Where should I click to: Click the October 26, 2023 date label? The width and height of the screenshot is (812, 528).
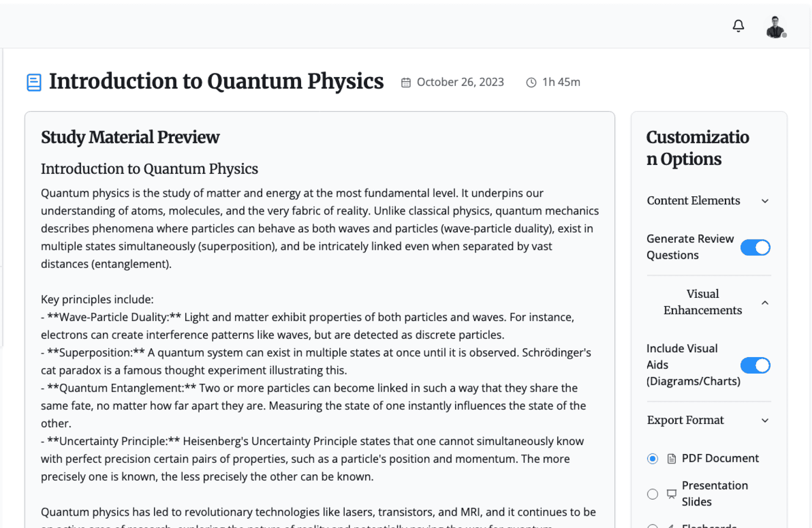(x=460, y=82)
